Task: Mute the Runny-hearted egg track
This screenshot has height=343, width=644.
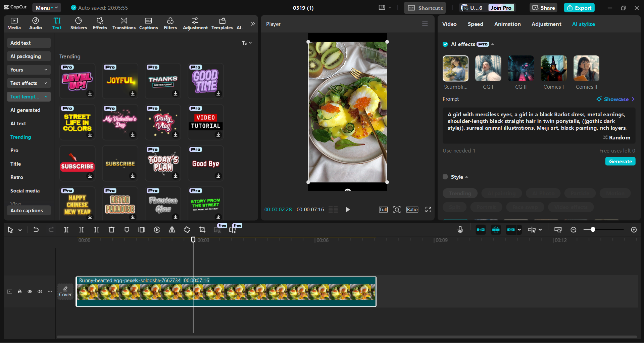Action: [x=40, y=292]
